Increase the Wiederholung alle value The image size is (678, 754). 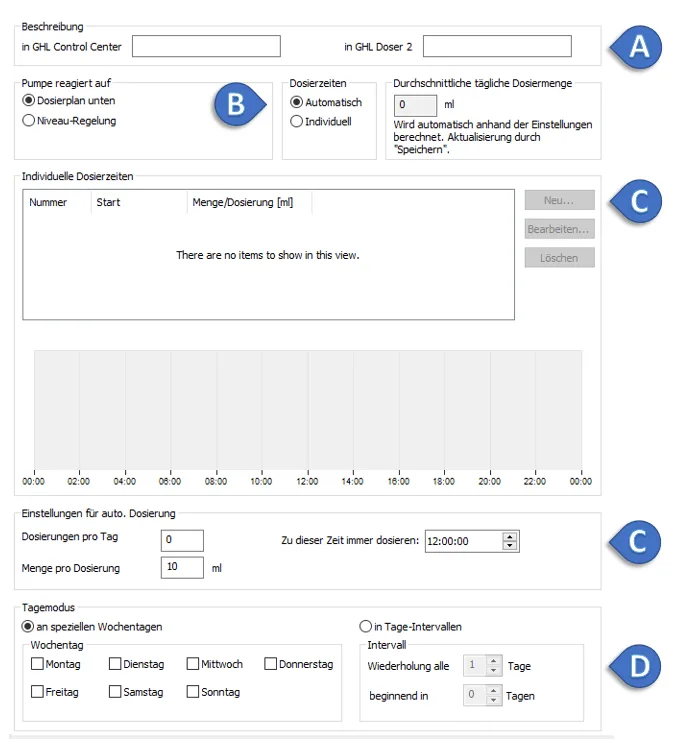click(x=494, y=661)
